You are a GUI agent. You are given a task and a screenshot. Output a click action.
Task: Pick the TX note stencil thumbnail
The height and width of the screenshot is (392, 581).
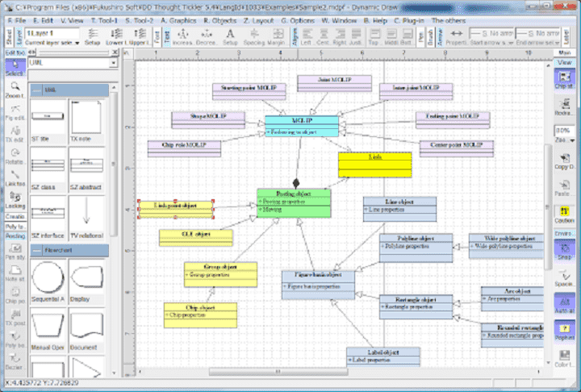[x=86, y=121]
